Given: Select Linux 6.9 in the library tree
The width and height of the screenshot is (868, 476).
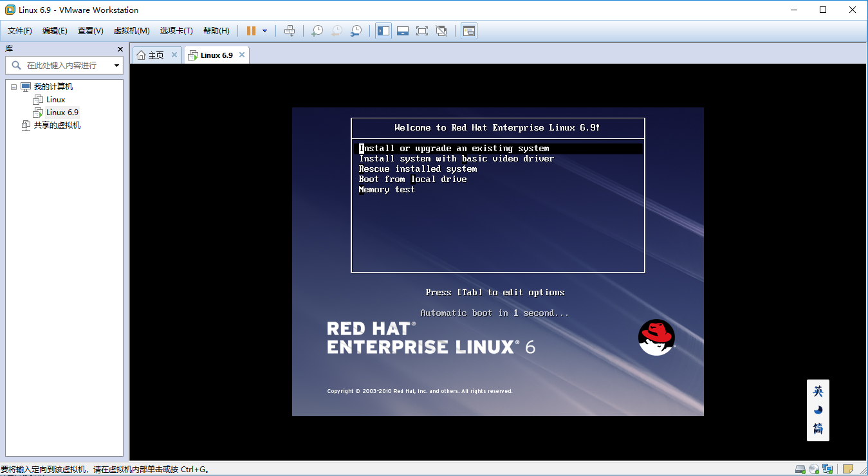Looking at the screenshot, I should coord(62,113).
